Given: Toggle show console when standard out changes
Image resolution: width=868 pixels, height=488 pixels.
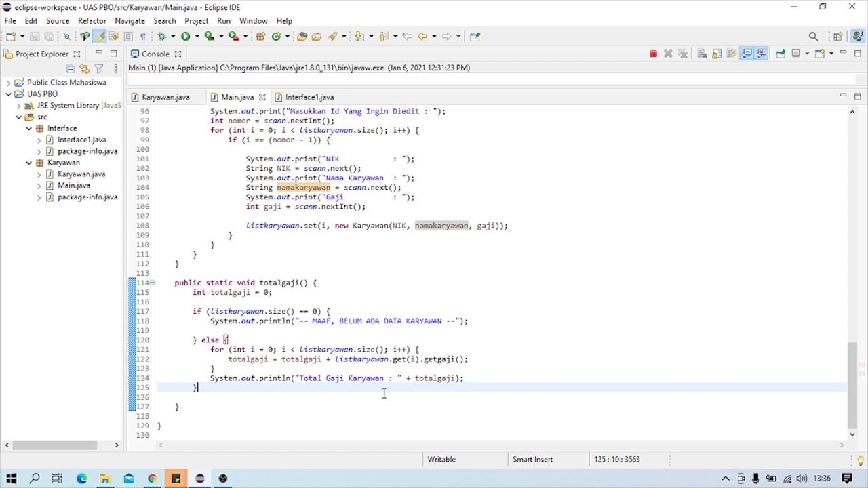Looking at the screenshot, I should coord(747,54).
